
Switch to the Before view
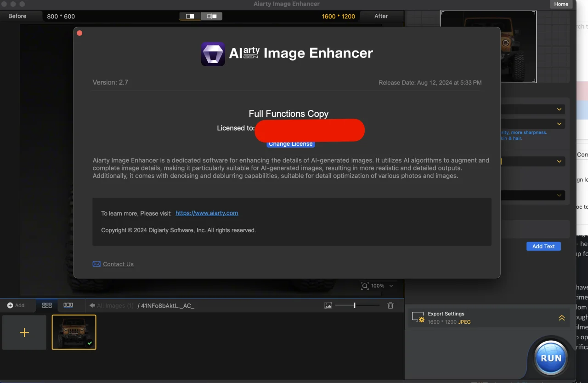pos(17,16)
